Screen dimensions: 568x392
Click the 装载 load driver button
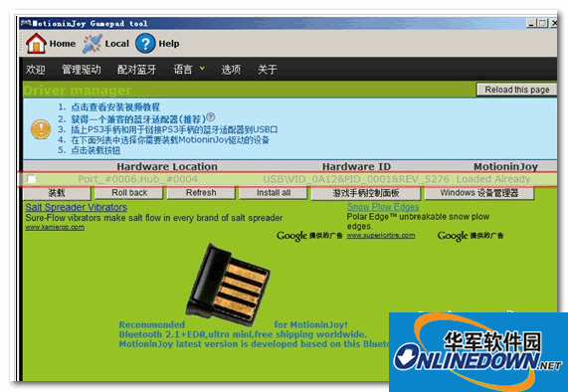[57, 193]
